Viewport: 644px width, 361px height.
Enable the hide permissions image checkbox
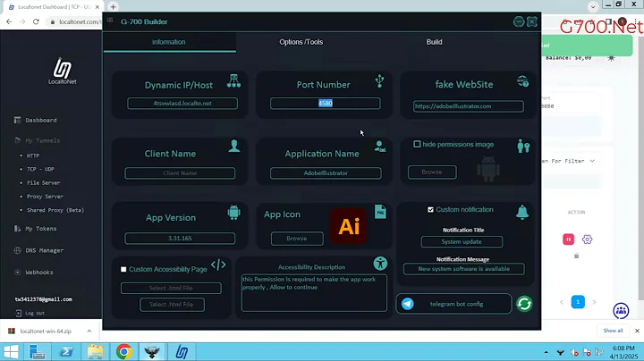pyautogui.click(x=417, y=144)
